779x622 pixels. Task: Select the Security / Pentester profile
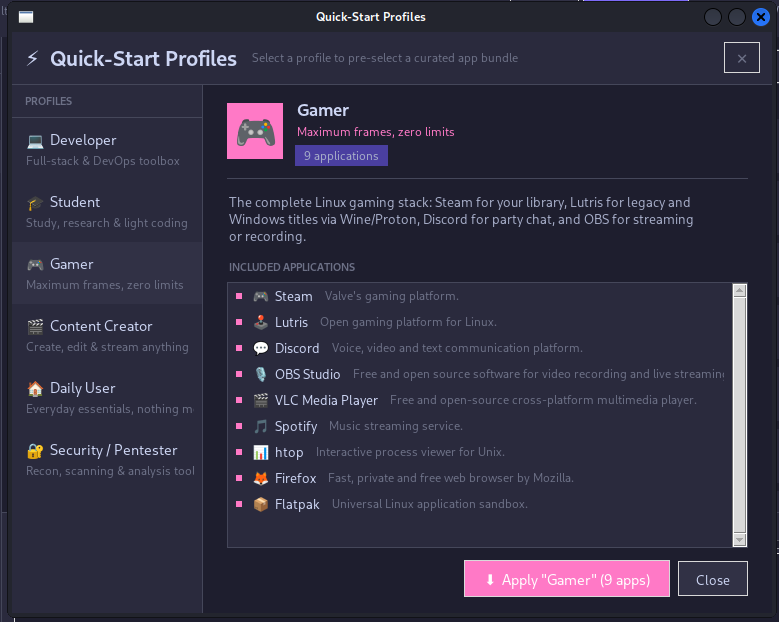(x=107, y=460)
